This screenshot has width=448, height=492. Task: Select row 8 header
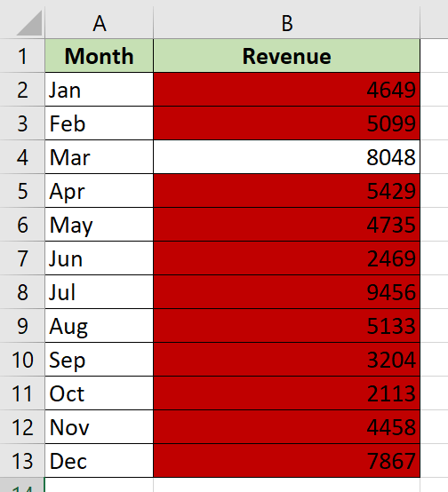coord(22,292)
